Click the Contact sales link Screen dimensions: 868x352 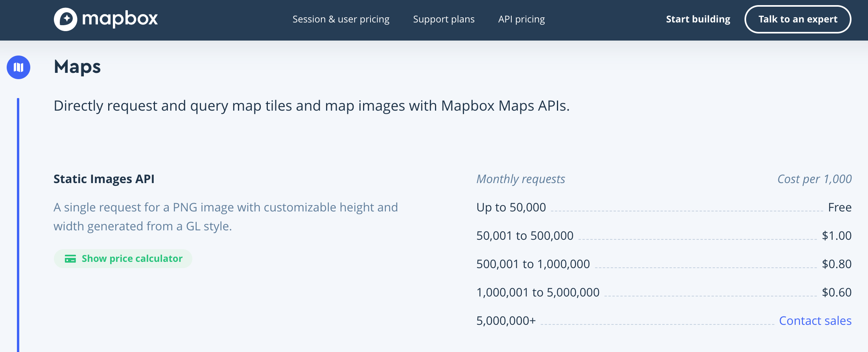[815, 321]
